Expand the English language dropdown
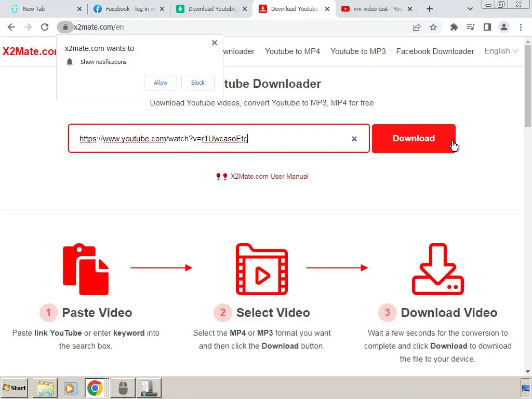This screenshot has height=399, width=532. point(501,51)
